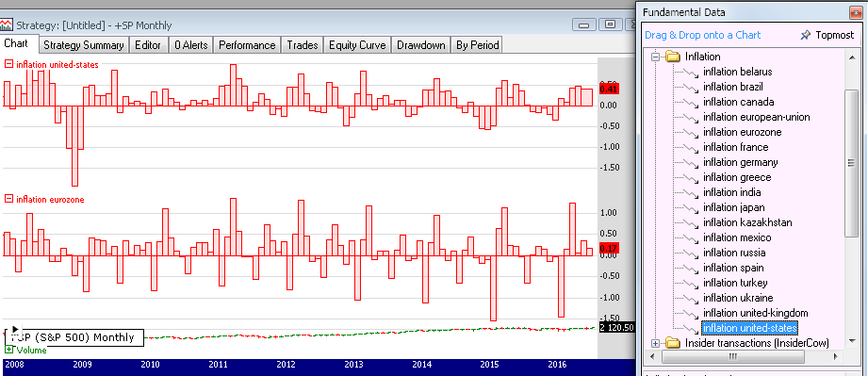868x376 pixels.
Task: Click the inflation brazil series icon
Action: tap(690, 87)
